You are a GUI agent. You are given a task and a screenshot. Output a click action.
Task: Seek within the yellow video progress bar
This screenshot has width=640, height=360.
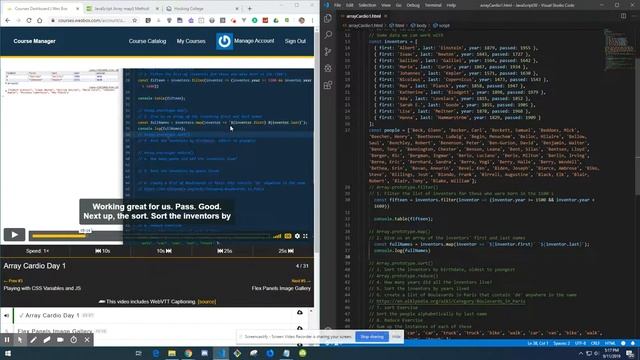point(59,236)
